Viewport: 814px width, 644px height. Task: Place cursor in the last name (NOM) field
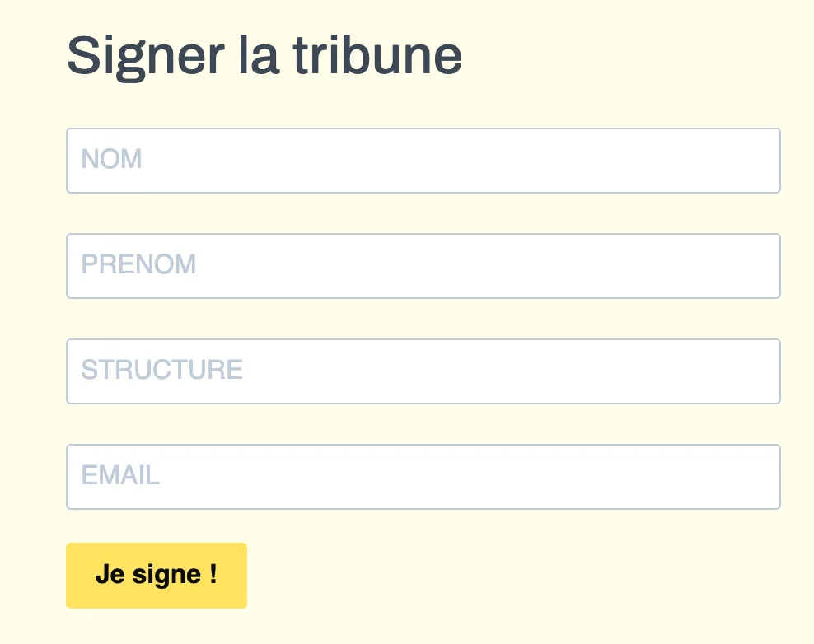[423, 161]
